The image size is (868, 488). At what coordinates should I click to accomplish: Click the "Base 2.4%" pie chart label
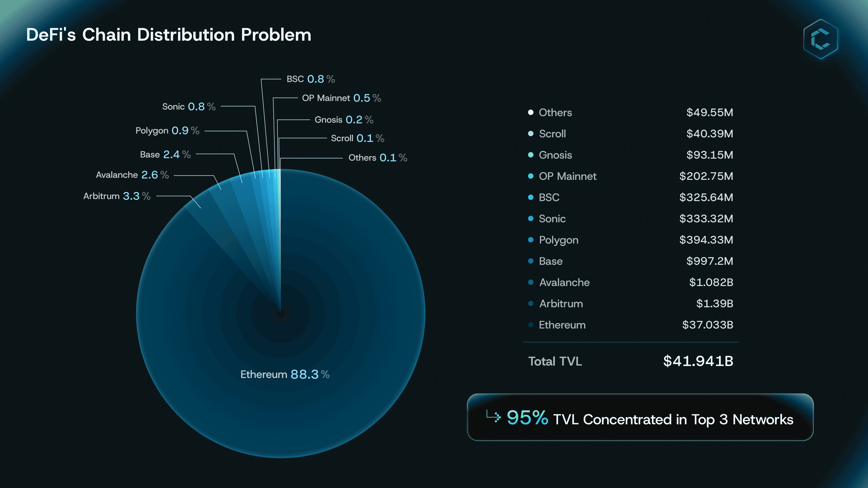pos(165,155)
